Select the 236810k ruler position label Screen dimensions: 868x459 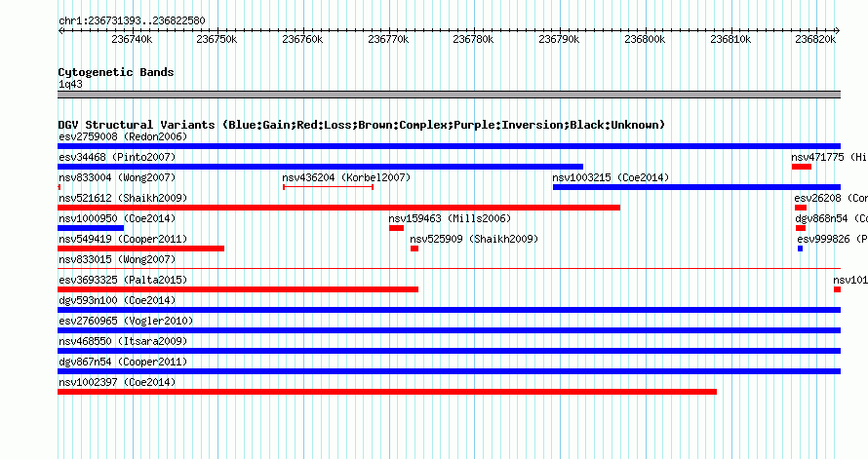point(730,39)
